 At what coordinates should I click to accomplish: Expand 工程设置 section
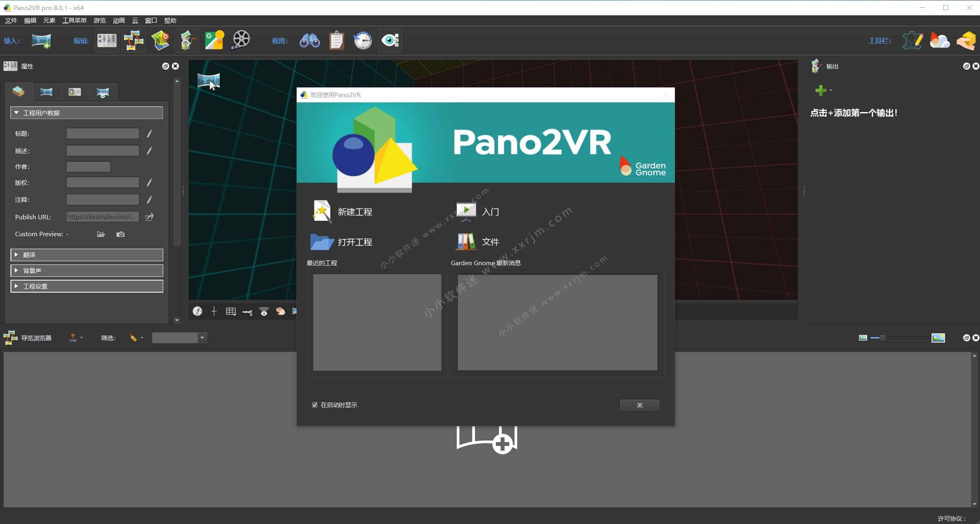(x=87, y=286)
